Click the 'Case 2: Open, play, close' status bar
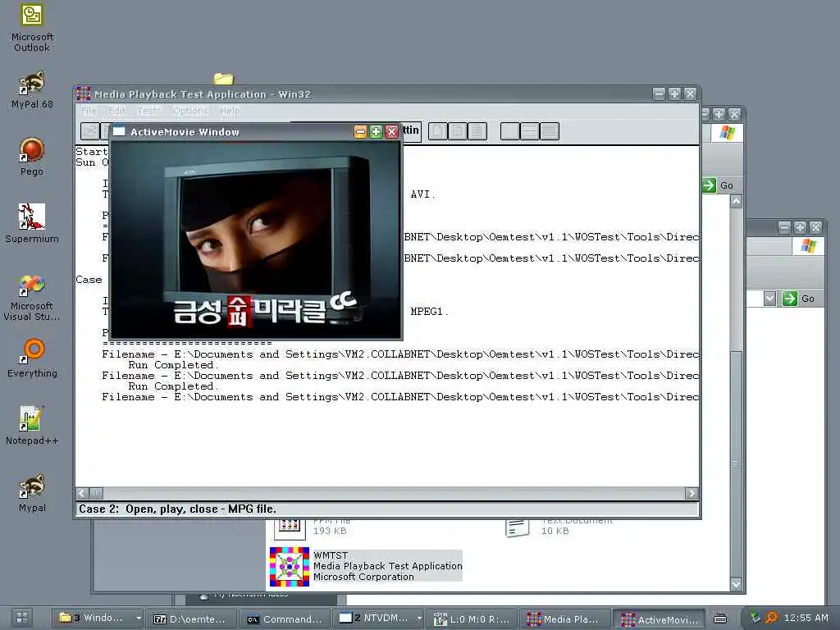The height and width of the screenshot is (630, 840). 387,509
